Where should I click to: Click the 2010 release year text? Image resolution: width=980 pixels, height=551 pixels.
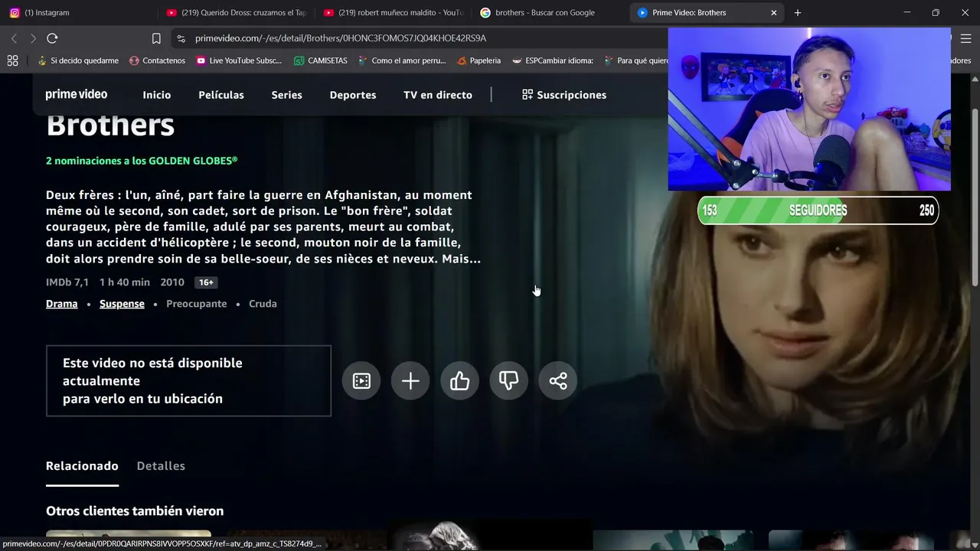172,282
